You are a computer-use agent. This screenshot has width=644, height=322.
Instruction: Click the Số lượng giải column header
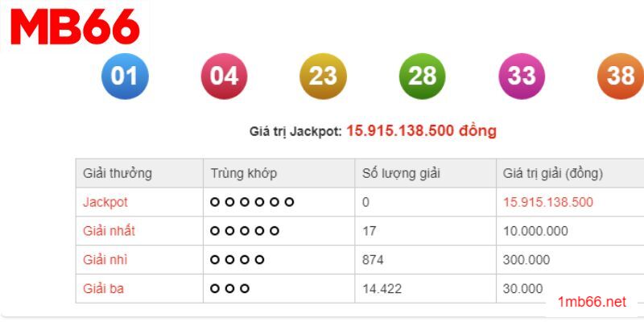401,173
